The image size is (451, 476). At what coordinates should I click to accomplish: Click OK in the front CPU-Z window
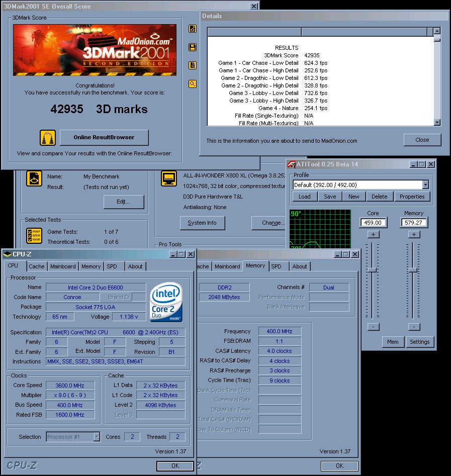175,465
